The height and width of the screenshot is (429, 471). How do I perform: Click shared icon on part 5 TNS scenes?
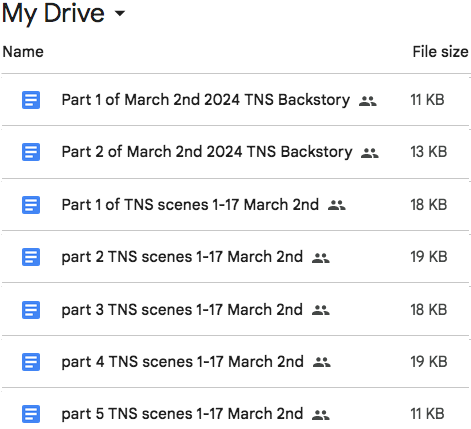(321, 415)
